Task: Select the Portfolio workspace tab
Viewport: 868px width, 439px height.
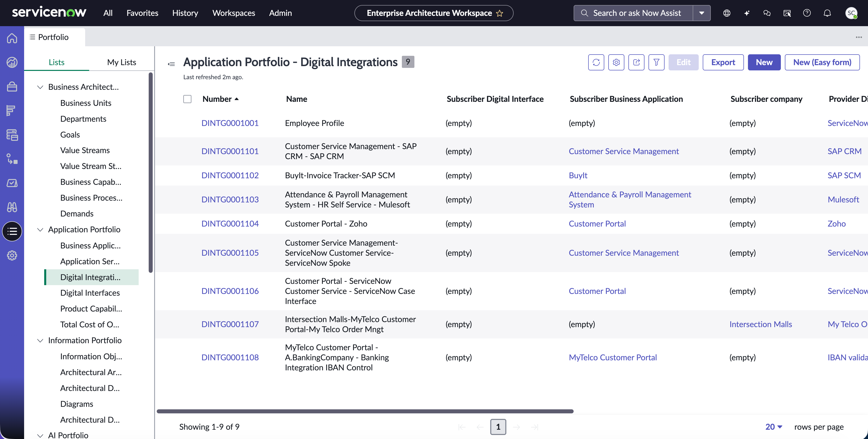Action: point(54,37)
